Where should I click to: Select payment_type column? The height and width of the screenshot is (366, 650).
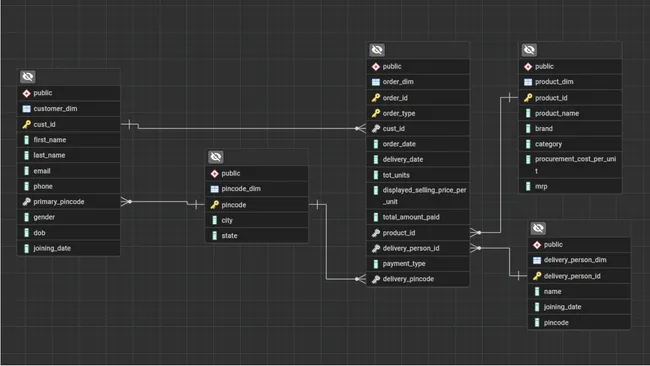[x=418, y=263]
